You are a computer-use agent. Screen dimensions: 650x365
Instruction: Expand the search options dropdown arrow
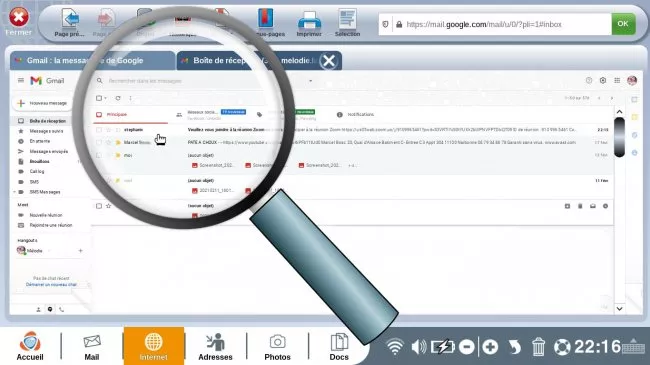pyautogui.click(x=310, y=81)
